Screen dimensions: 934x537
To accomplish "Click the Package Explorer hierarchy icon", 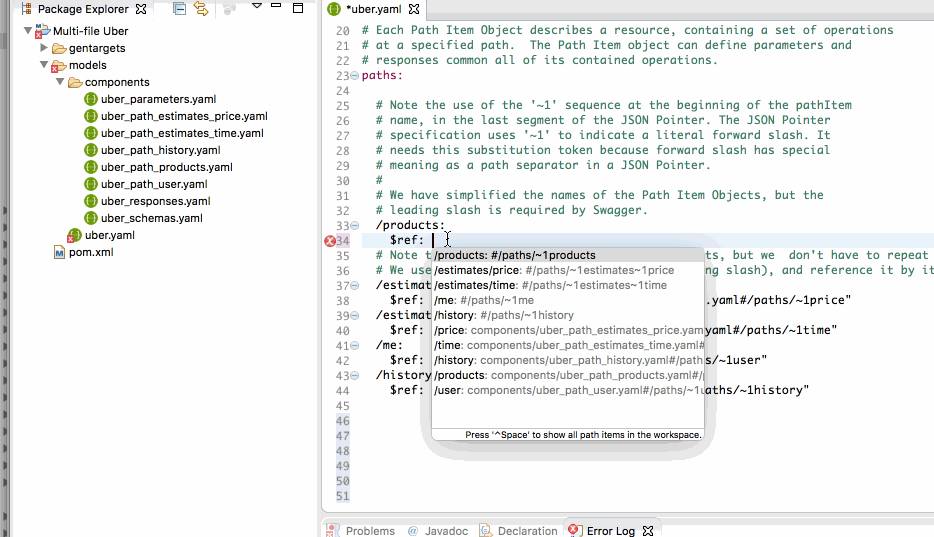I will coord(26,9).
